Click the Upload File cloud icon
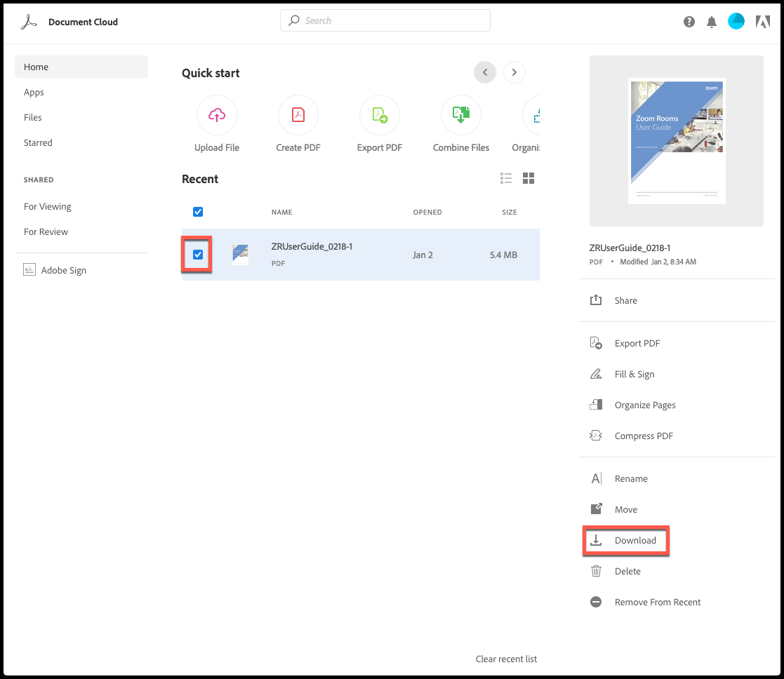Image resolution: width=784 pixels, height=679 pixels. click(217, 115)
